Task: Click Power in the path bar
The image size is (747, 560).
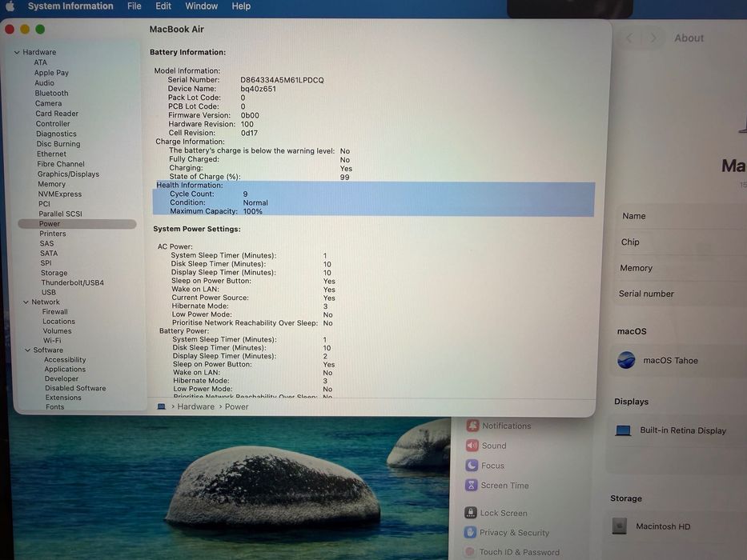Action: [x=237, y=406]
